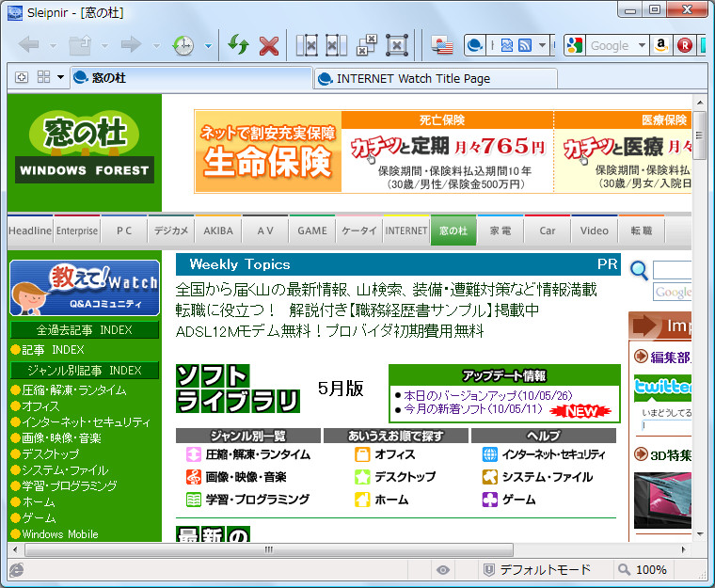Open the GAME navigation tab
The height and width of the screenshot is (588, 715).
[x=312, y=230]
